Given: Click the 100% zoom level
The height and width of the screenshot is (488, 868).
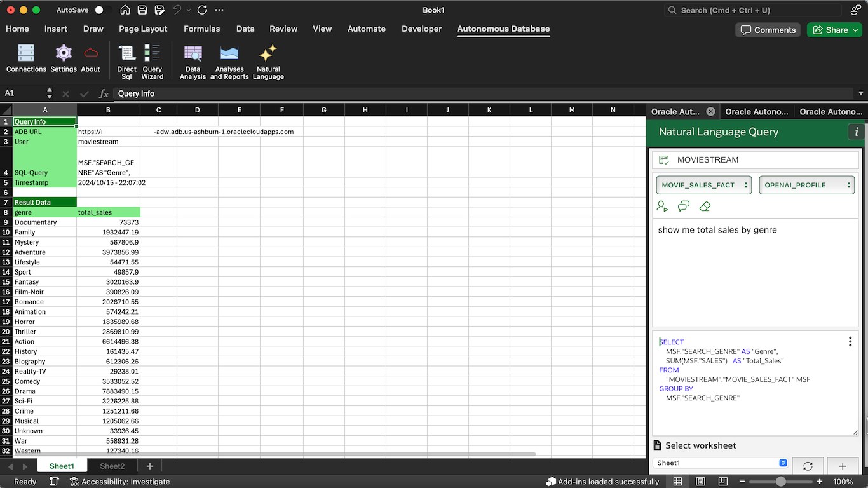Looking at the screenshot, I should pos(843,482).
